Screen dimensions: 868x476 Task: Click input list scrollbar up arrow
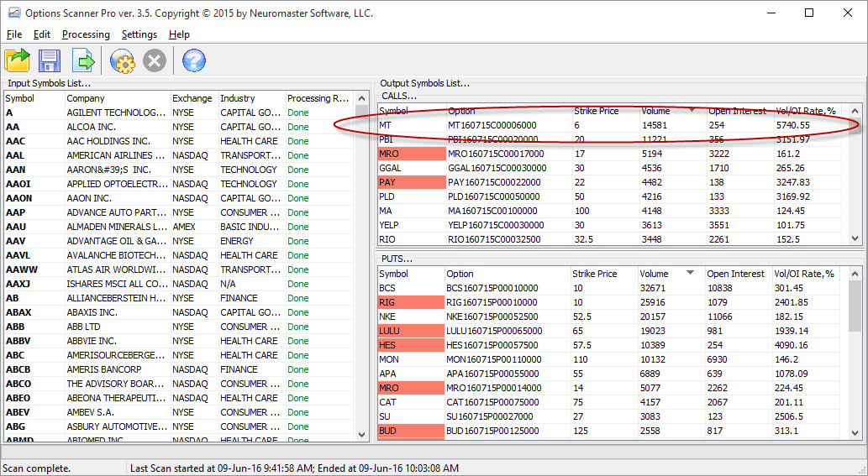point(362,98)
